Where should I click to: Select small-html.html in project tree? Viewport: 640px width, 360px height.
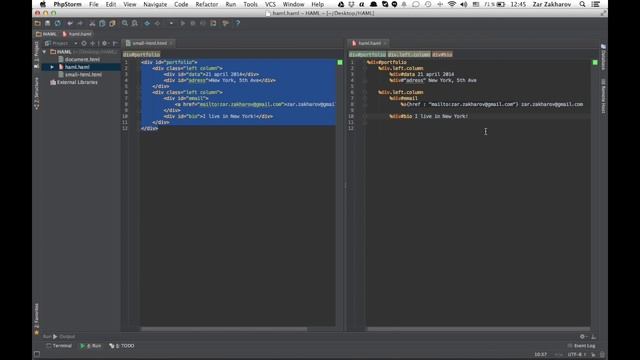pos(83,75)
